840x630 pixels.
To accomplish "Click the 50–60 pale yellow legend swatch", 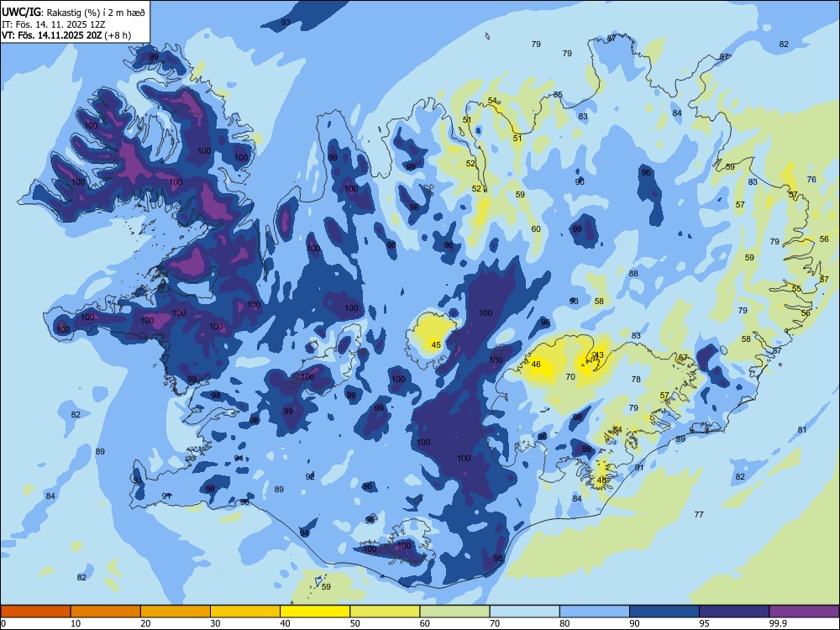I will [x=385, y=612].
